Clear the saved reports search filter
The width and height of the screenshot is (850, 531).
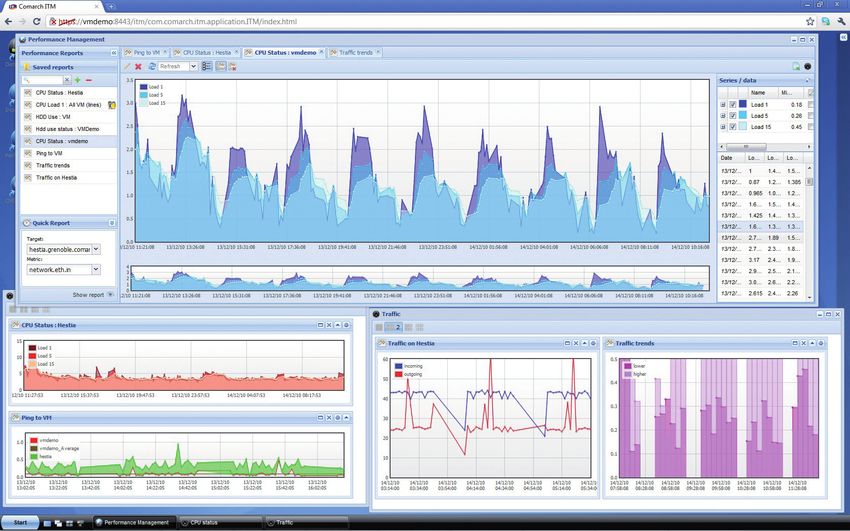click(67, 80)
